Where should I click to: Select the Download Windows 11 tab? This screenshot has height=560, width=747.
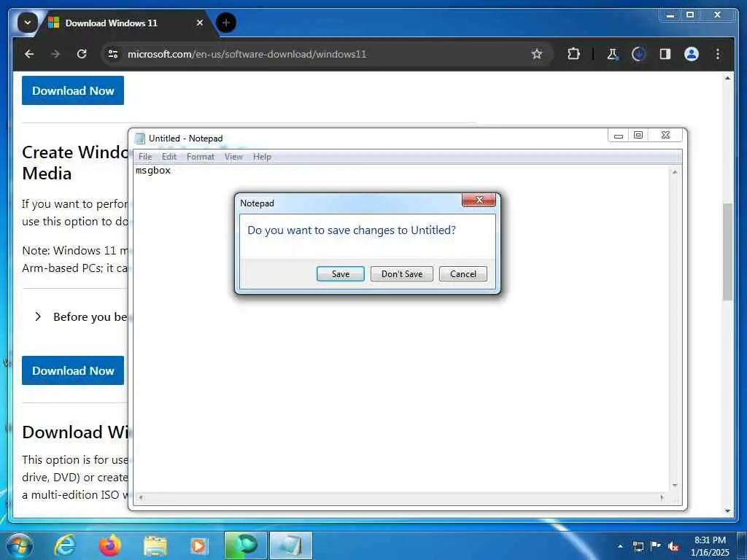[111, 23]
